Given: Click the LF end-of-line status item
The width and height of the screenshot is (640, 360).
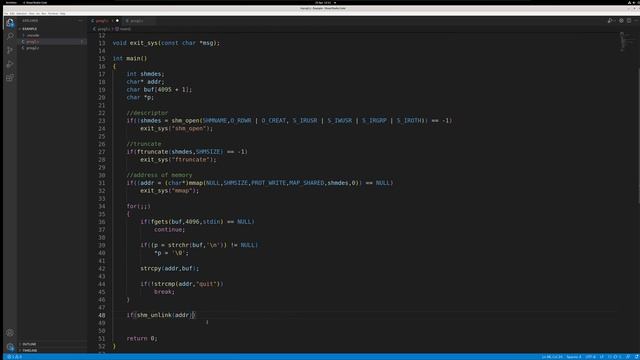Looking at the screenshot, I should pyautogui.click(x=602, y=357).
